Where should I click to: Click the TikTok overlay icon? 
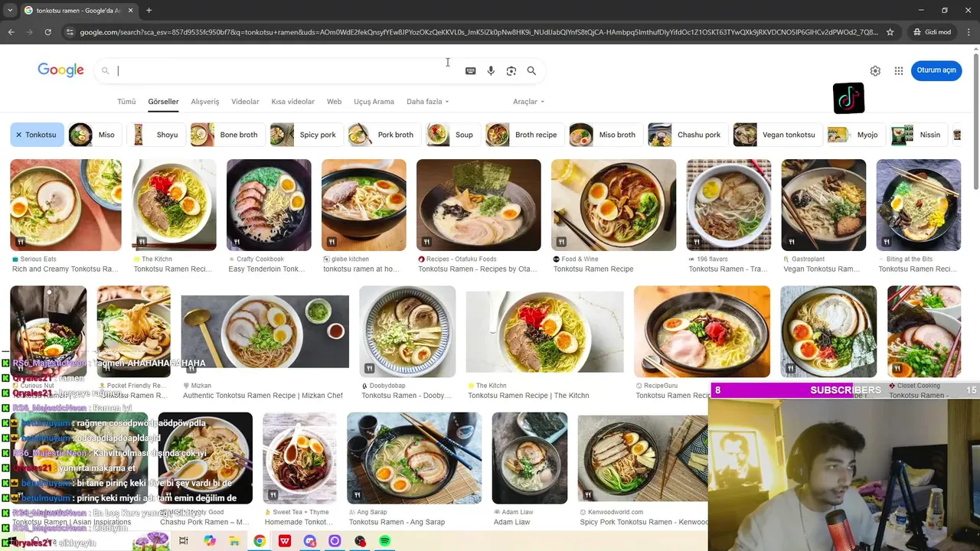point(848,98)
